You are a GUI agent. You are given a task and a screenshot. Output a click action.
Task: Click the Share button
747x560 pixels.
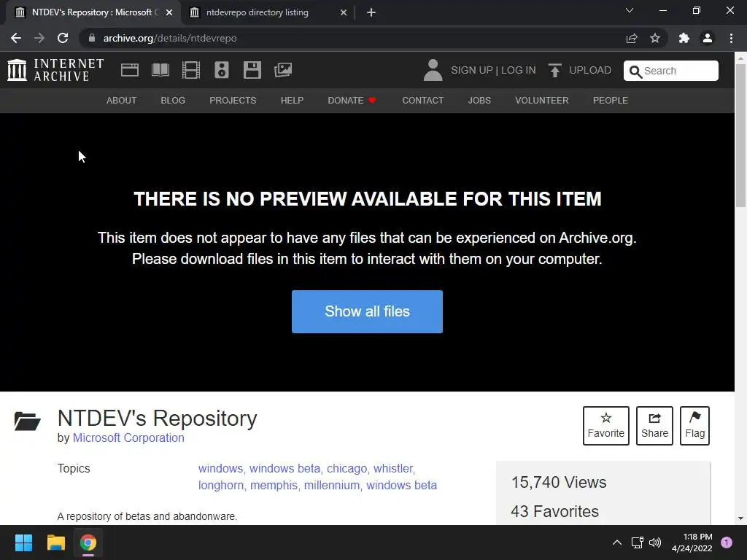[x=654, y=426]
